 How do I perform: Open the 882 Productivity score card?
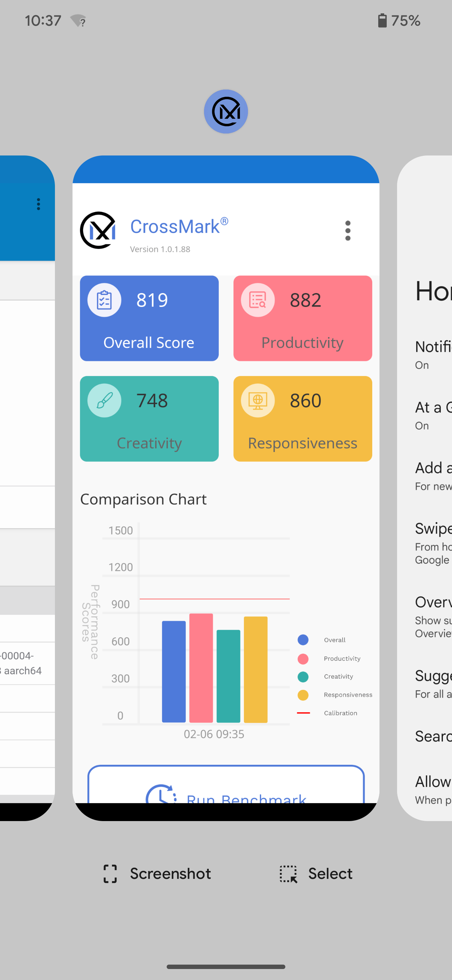click(x=303, y=318)
